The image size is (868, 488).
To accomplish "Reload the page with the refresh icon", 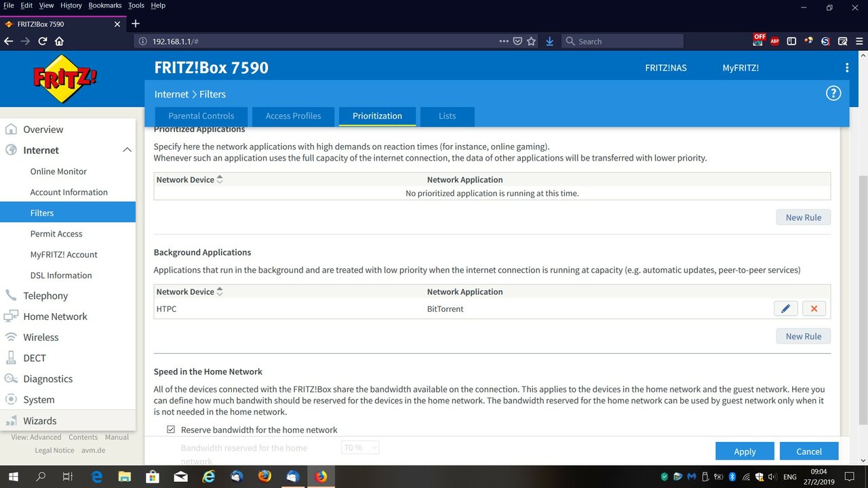I will 42,41.
